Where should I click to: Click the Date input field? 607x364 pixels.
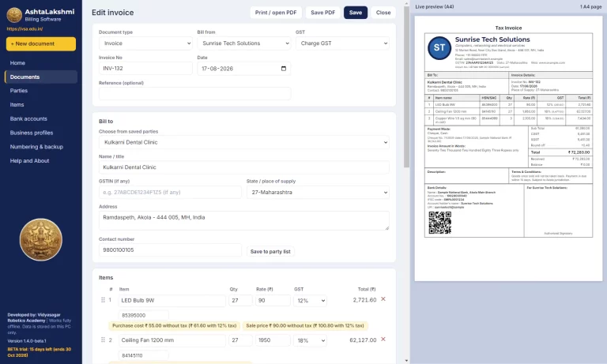pos(244,69)
